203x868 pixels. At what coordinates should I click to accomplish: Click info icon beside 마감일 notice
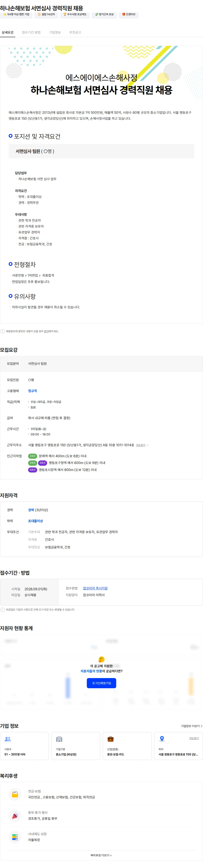click(x=3, y=610)
